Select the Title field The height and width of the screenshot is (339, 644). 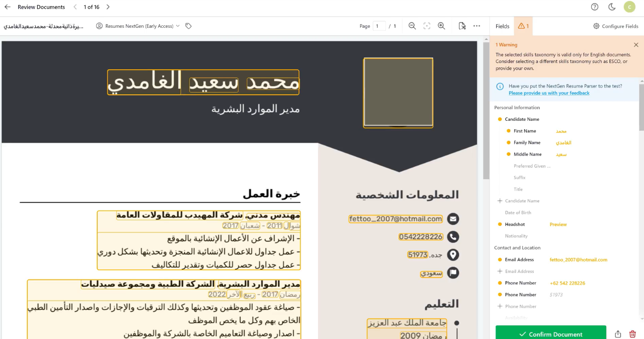click(x=518, y=189)
